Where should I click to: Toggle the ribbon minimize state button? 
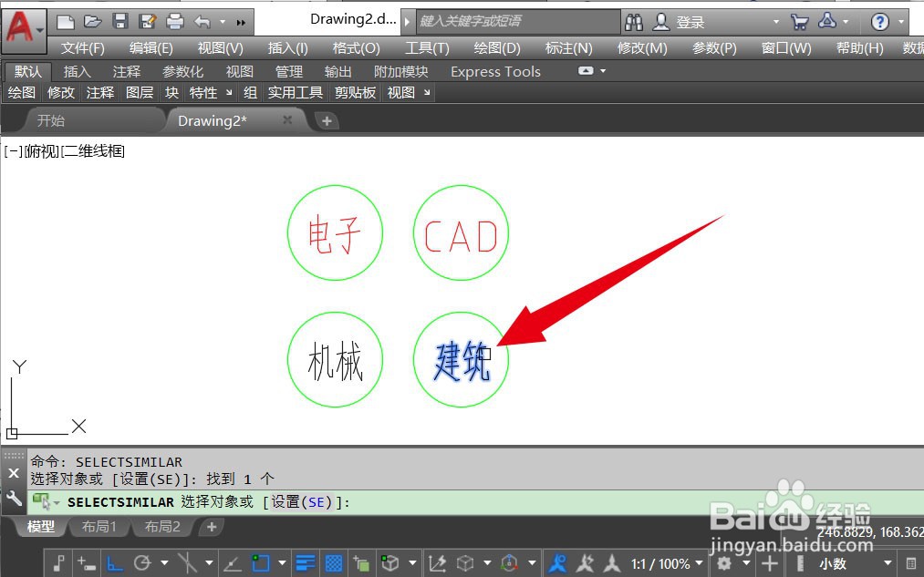point(586,71)
